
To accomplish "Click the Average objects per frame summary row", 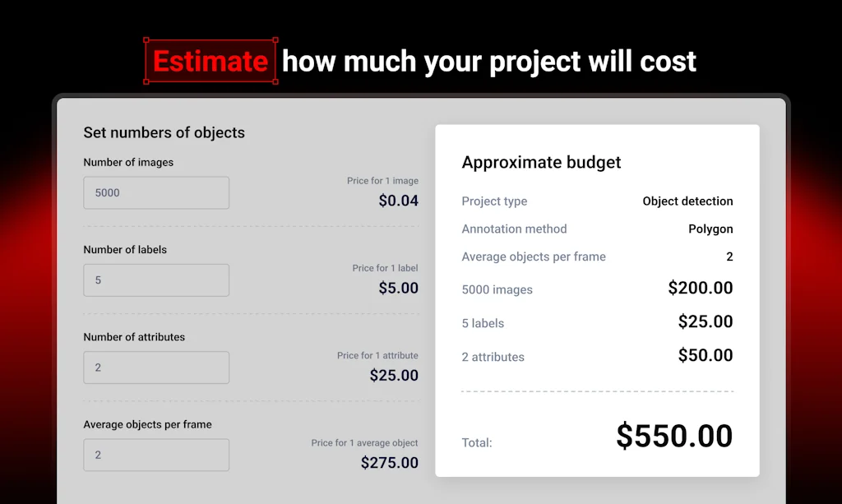I will pos(534,257).
